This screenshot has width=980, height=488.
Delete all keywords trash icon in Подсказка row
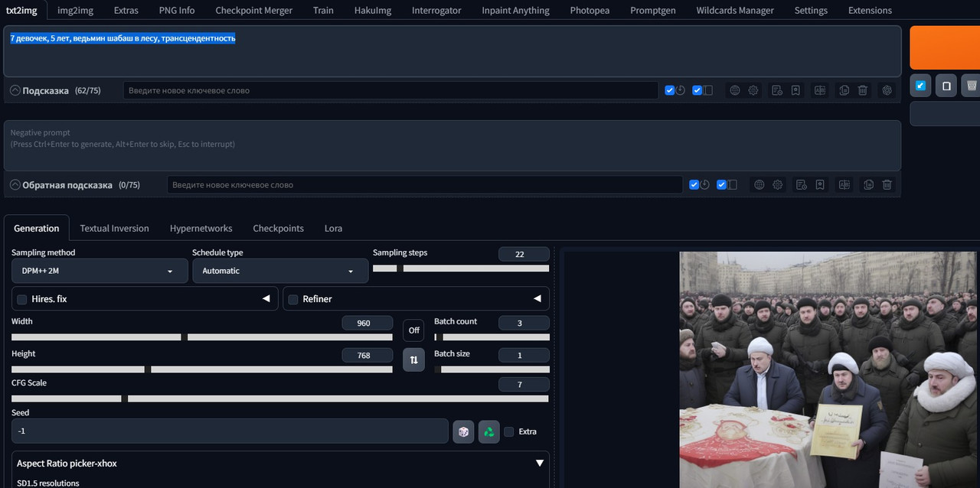point(863,90)
